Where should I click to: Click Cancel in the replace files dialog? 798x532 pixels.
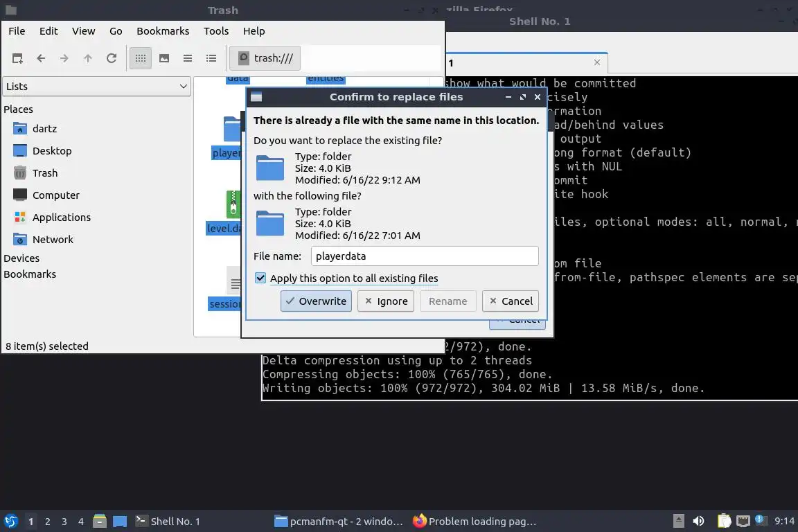511,301
